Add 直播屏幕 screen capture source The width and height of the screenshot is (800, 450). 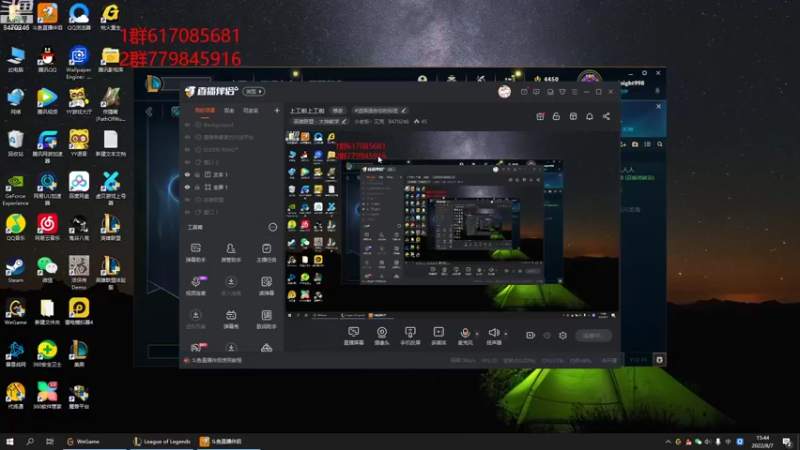pos(354,336)
